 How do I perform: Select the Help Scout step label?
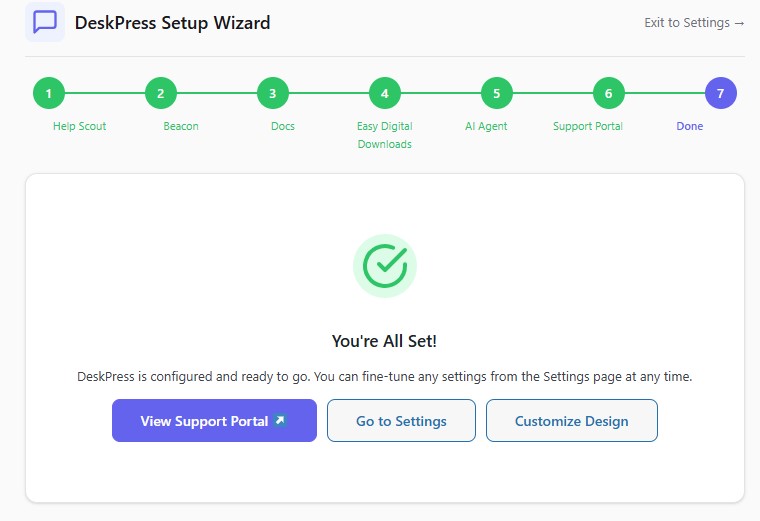pos(79,127)
